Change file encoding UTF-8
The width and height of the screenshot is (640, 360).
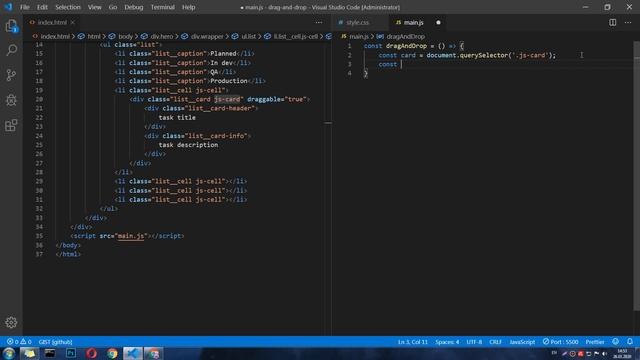click(474, 342)
